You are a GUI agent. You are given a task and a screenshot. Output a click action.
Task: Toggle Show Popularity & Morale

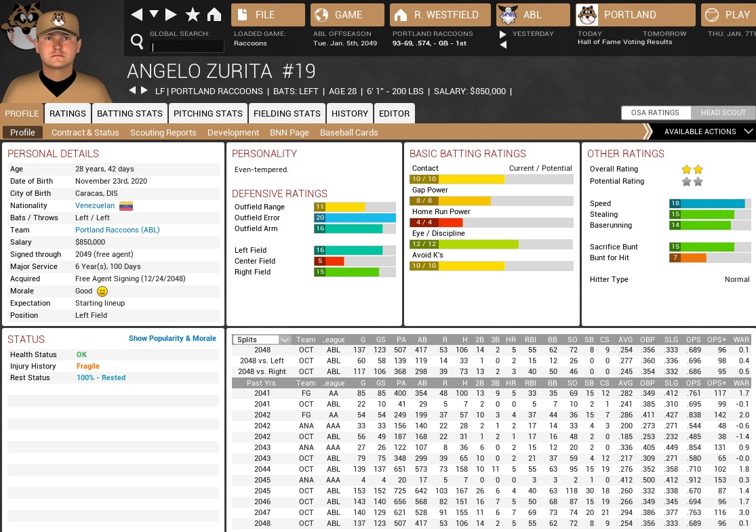tap(172, 338)
